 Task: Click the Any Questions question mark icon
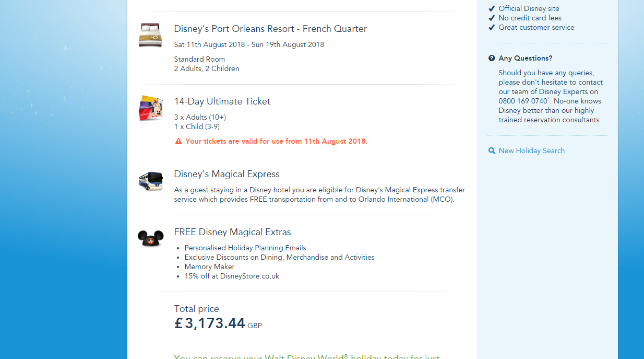tap(492, 58)
